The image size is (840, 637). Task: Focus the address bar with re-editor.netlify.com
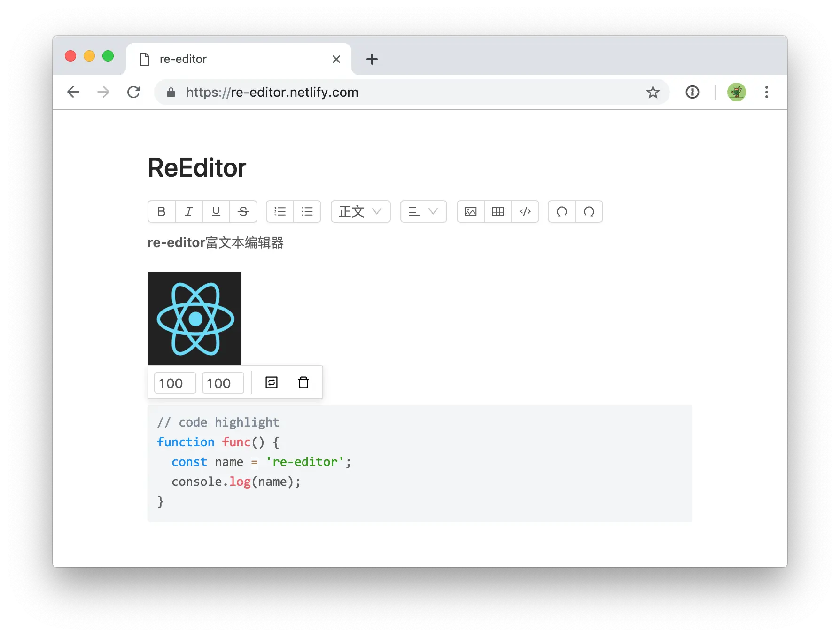[x=412, y=92]
